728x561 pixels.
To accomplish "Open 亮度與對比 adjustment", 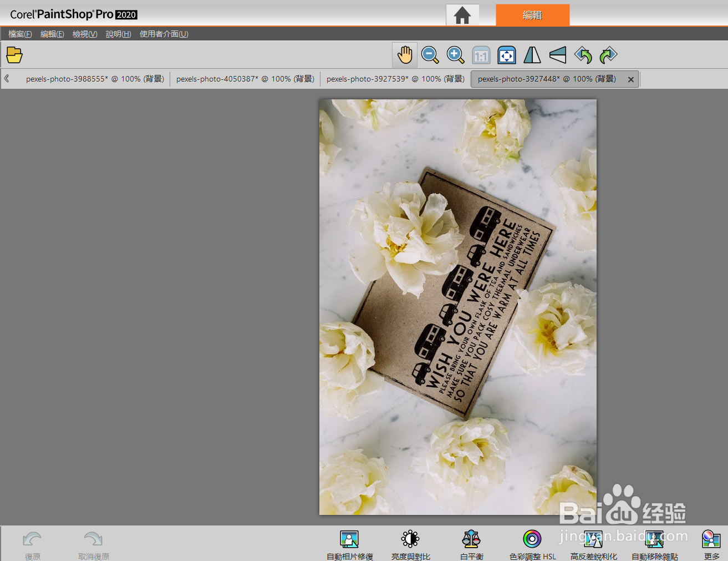I will 410,545.
